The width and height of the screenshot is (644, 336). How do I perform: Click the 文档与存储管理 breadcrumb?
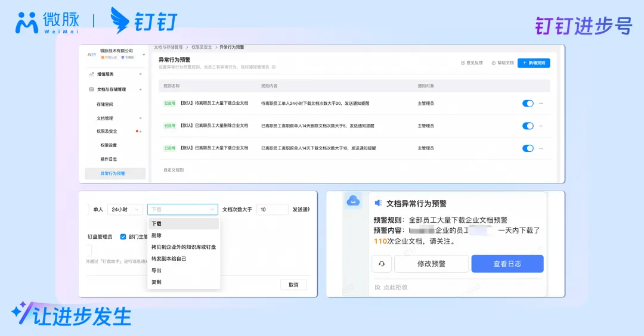pos(168,47)
